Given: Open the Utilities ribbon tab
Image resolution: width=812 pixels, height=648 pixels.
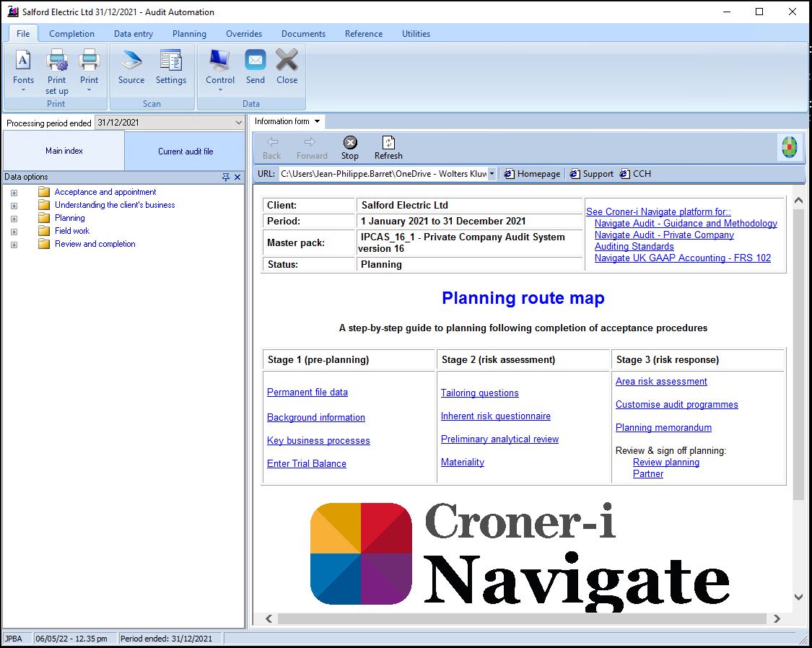Looking at the screenshot, I should 416,34.
